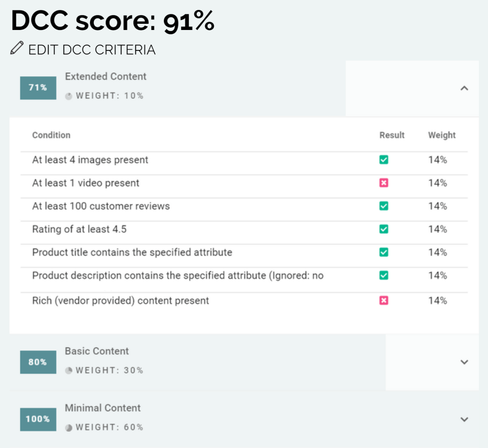
Task: Click the 71% Extended Content score badge
Action: (x=38, y=88)
